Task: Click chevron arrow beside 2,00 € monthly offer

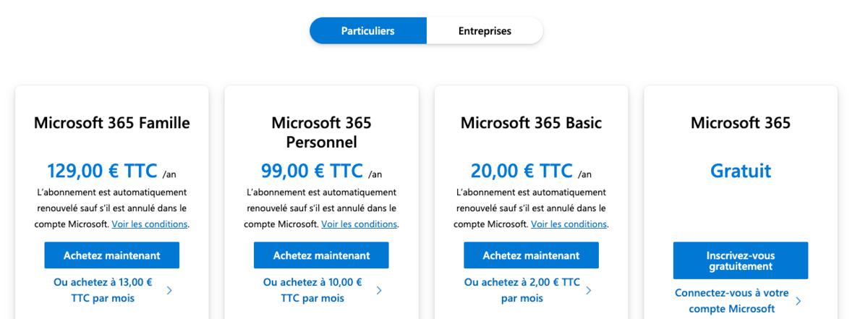Action: tap(589, 291)
